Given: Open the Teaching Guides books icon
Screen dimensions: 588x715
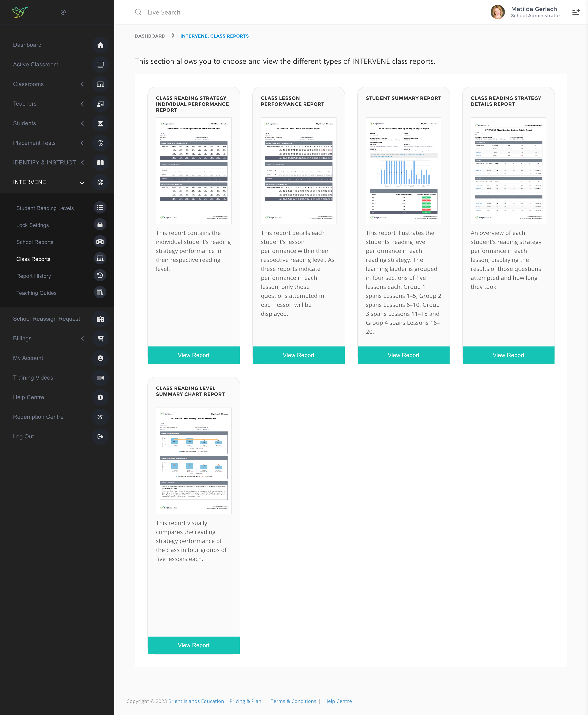Looking at the screenshot, I should point(100,293).
